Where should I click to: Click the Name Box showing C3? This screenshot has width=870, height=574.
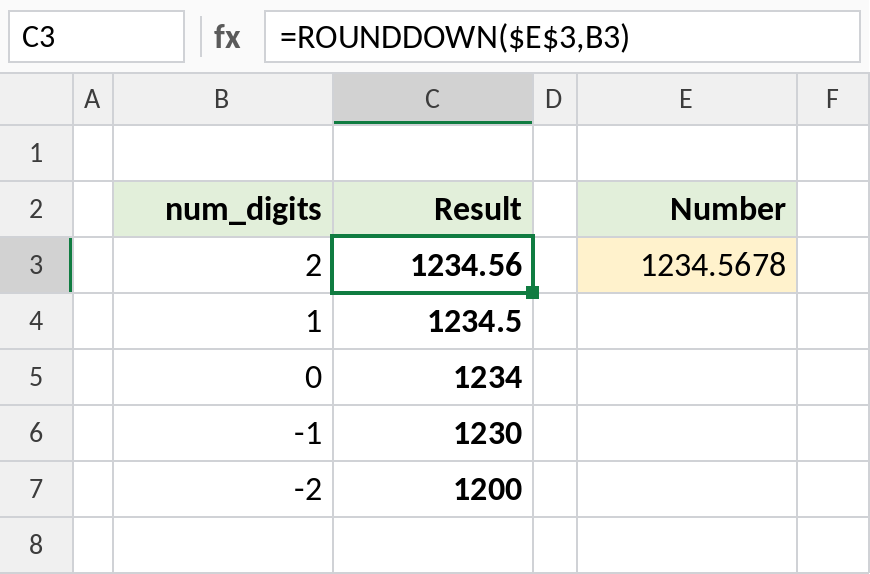96,37
